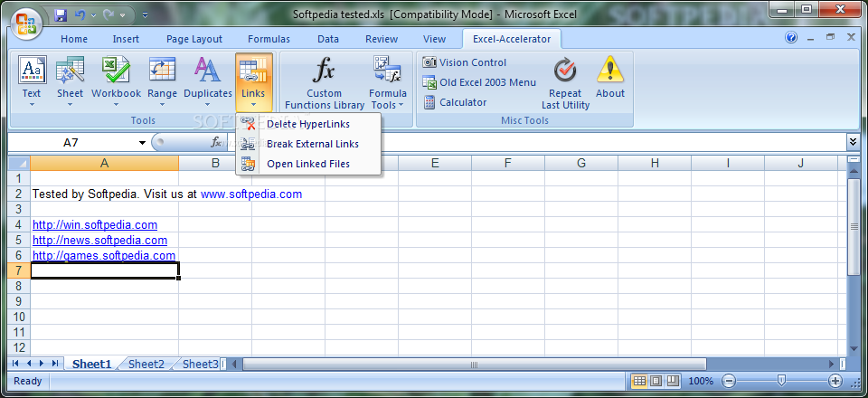This screenshot has height=398, width=868.
Task: Select row 9 header
Action: tap(19, 301)
